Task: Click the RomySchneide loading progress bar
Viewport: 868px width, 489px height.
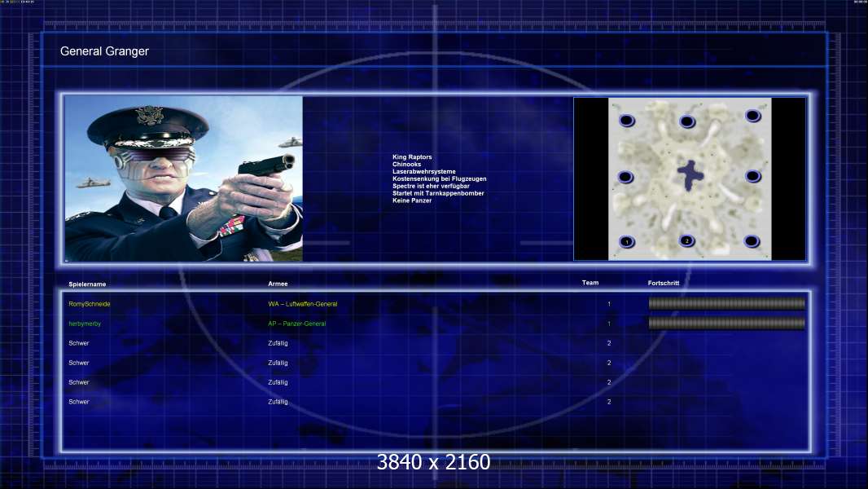Action: click(x=727, y=303)
